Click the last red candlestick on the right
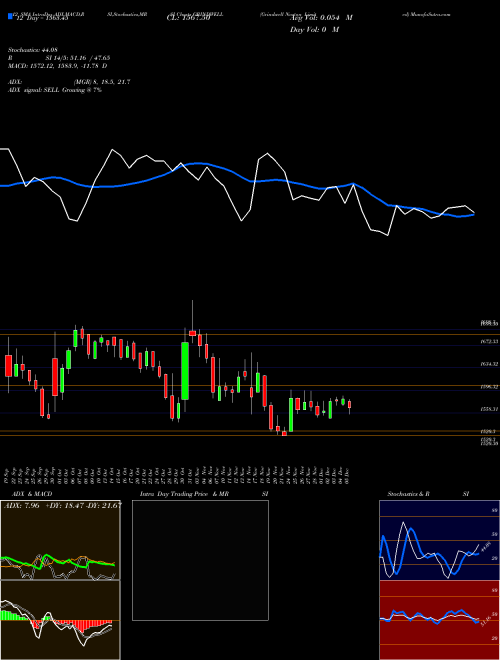This screenshot has height=660, width=500. tap(349, 405)
